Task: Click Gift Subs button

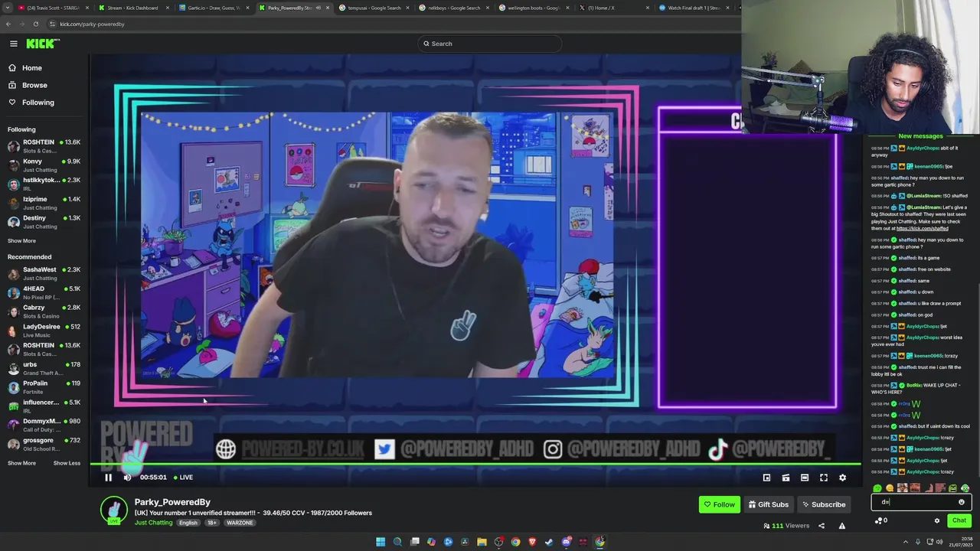Action: pyautogui.click(x=768, y=504)
